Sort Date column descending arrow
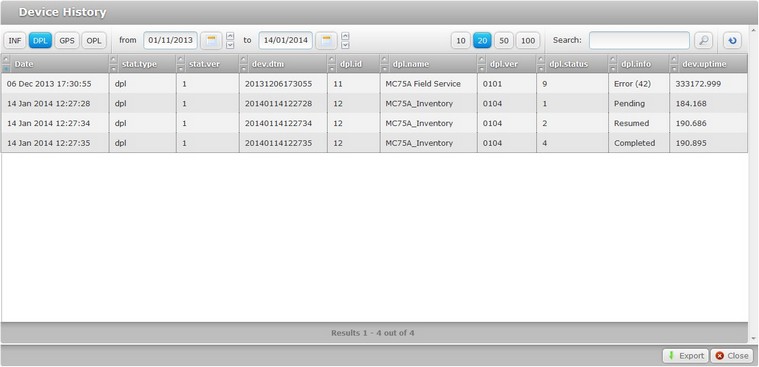Screen dimensions: 759x367 (6, 68)
